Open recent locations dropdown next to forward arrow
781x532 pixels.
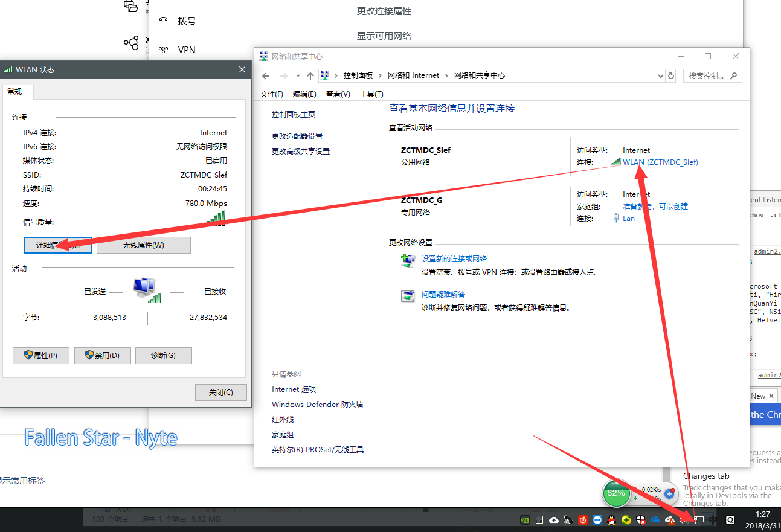[298, 75]
